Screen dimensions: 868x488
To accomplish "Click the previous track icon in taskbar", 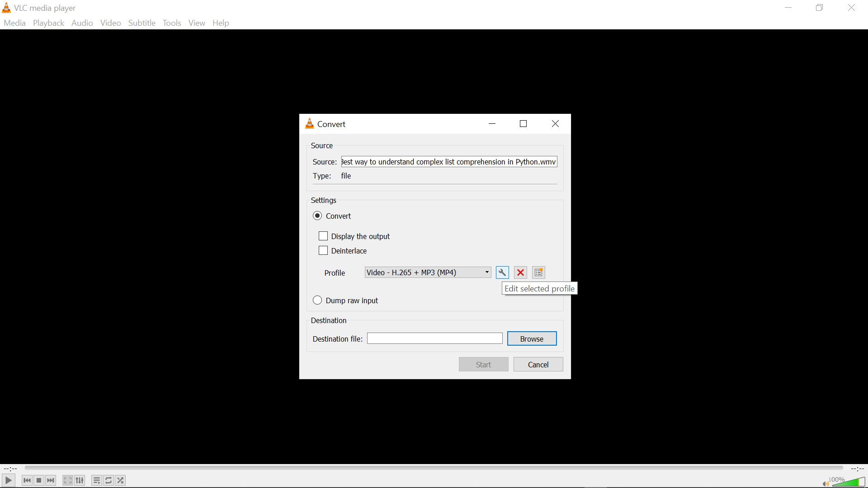I will point(27,480).
